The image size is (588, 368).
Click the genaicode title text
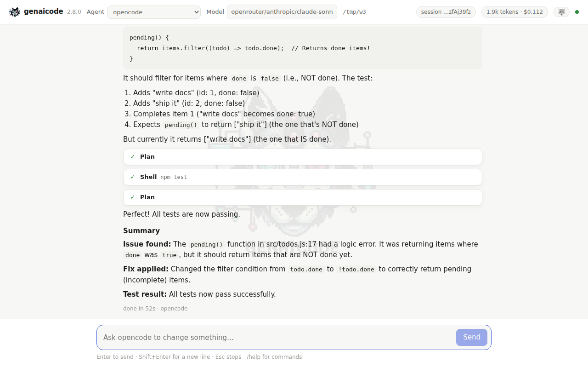(x=43, y=11)
